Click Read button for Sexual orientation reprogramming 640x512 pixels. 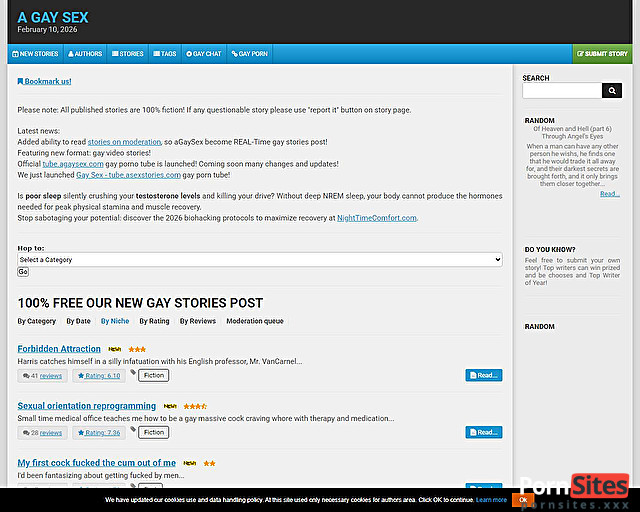click(x=484, y=432)
